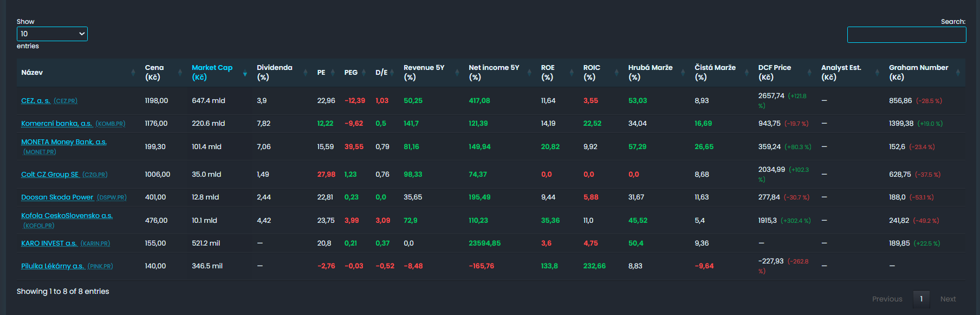The height and width of the screenshot is (315, 980).
Task: Sort by Revenue 5Y (%) column
Action: pyautogui.click(x=431, y=73)
